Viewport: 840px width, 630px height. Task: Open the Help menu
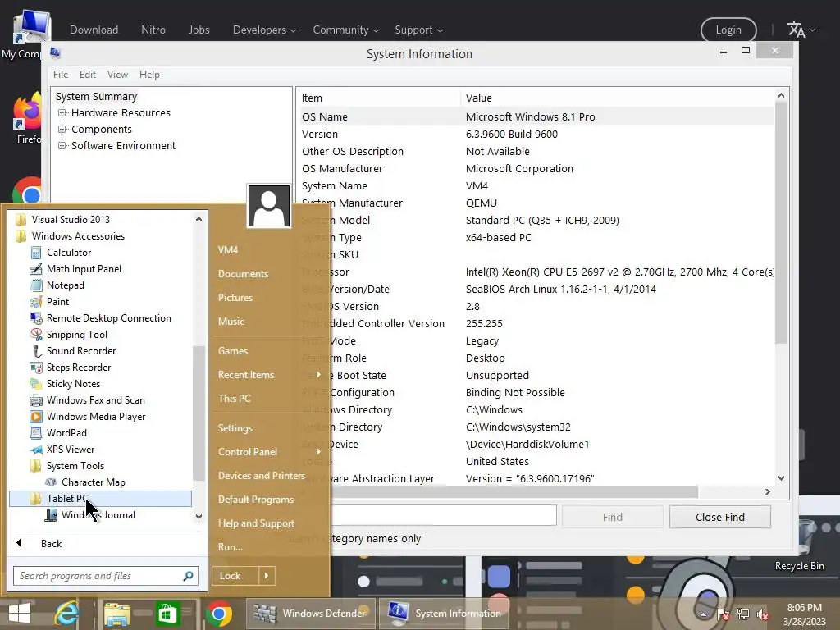coord(149,75)
